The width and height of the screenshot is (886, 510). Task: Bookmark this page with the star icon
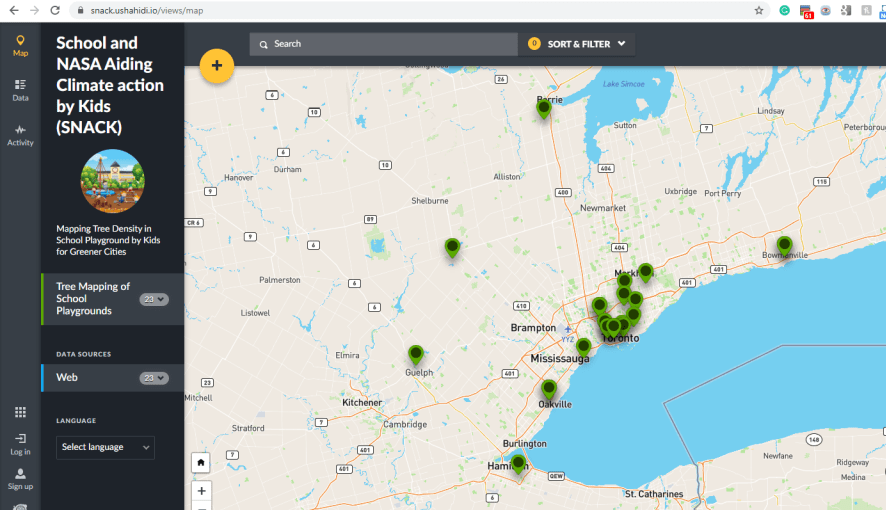(759, 10)
